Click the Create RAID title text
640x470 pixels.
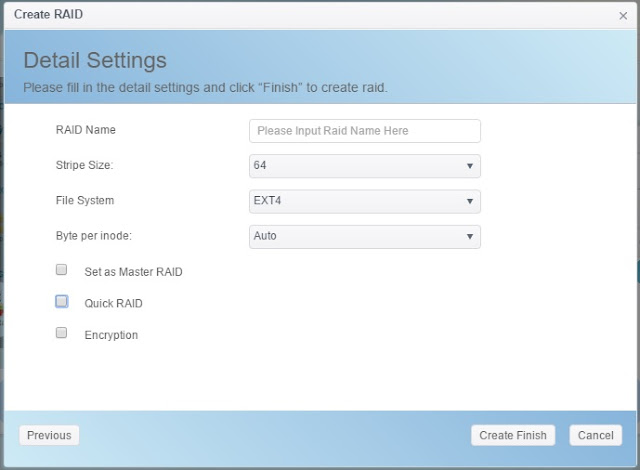[x=48, y=14]
